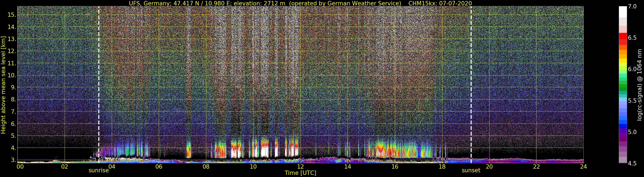Click the x-axis tick label '00'

20,167
